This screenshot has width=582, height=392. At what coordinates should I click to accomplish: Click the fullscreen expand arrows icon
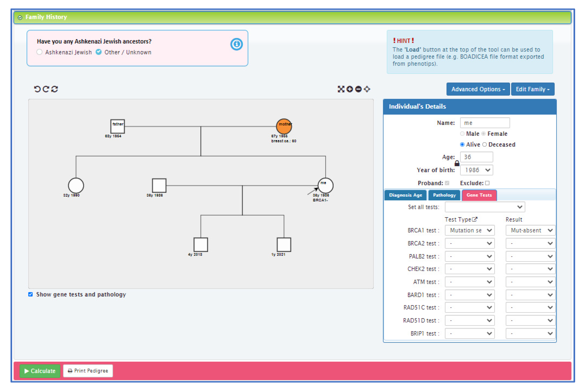(x=341, y=89)
